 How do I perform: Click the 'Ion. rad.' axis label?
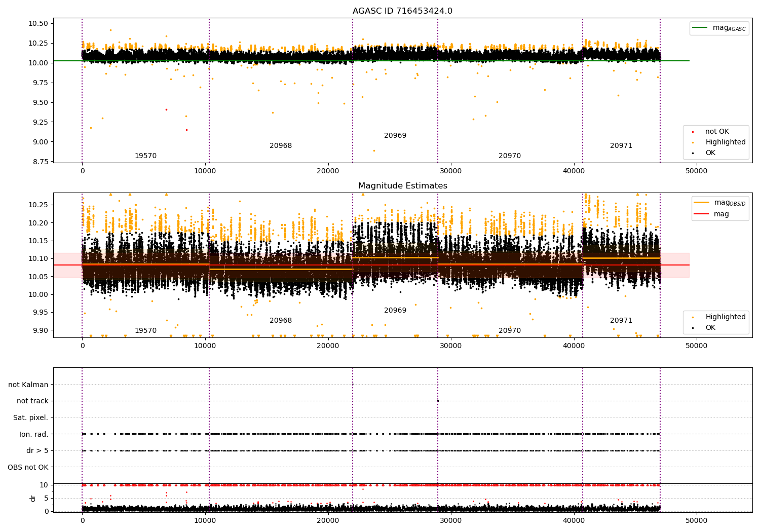pyautogui.click(x=34, y=435)
